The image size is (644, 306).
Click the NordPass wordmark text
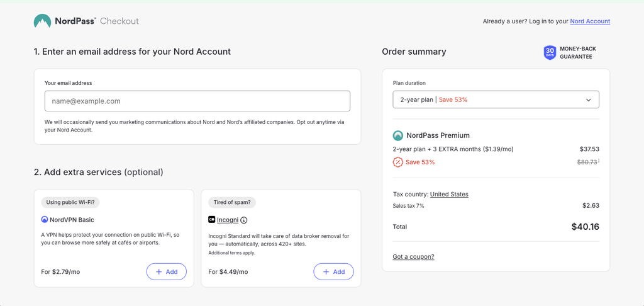(75, 21)
